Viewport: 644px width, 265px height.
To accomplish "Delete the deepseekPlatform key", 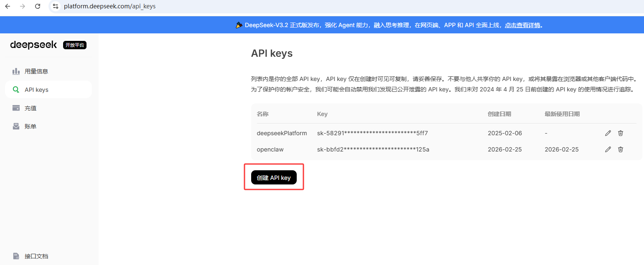I will point(621,133).
